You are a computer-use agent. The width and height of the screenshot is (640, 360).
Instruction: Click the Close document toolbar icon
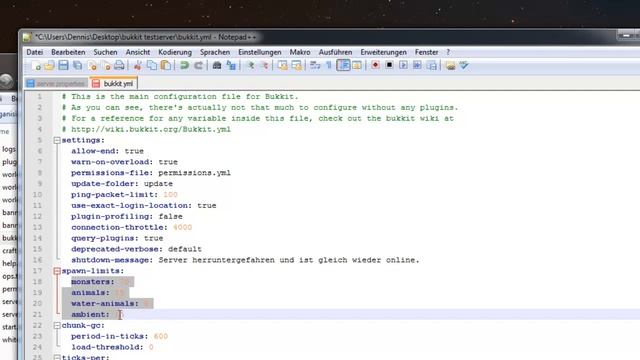92,65
